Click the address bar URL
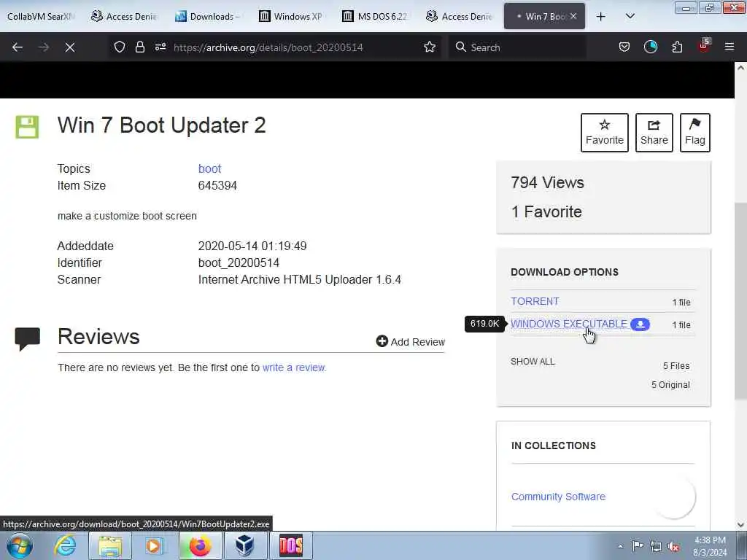The image size is (747, 560). pyautogui.click(x=268, y=47)
